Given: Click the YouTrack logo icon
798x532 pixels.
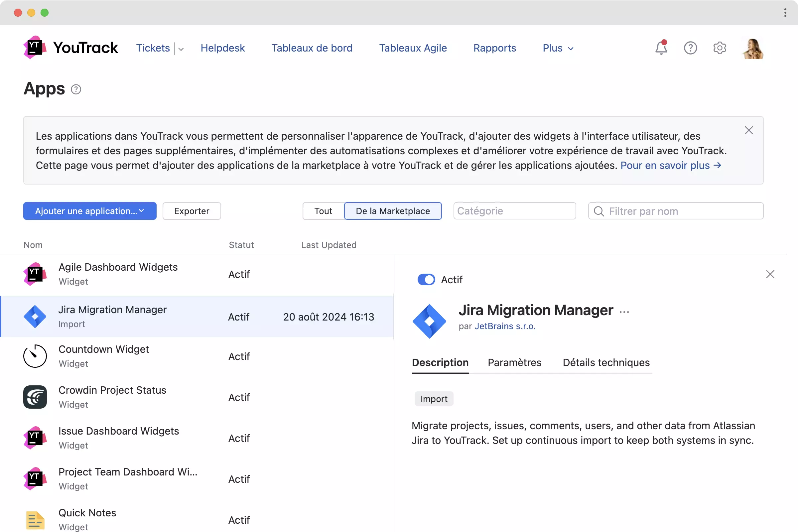Looking at the screenshot, I should pyautogui.click(x=35, y=48).
